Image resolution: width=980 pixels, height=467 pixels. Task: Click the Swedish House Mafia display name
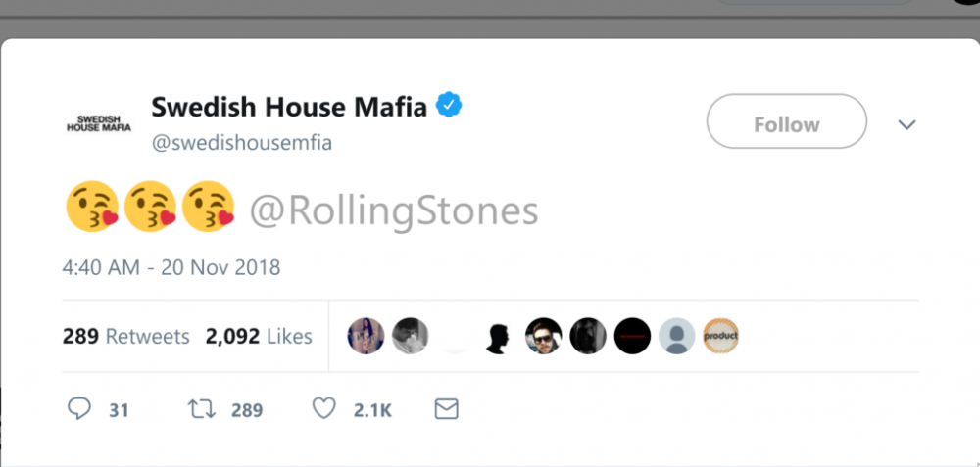[x=289, y=107]
